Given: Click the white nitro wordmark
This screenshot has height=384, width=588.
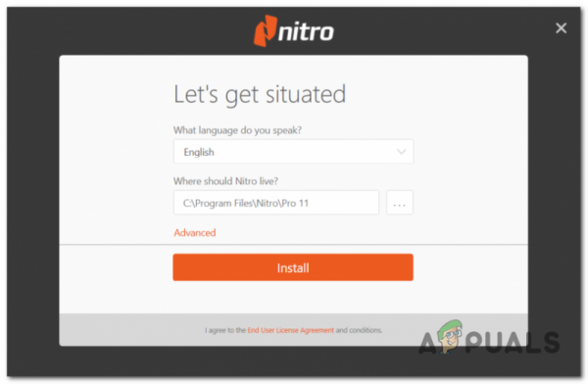Looking at the screenshot, I should click(x=306, y=32).
